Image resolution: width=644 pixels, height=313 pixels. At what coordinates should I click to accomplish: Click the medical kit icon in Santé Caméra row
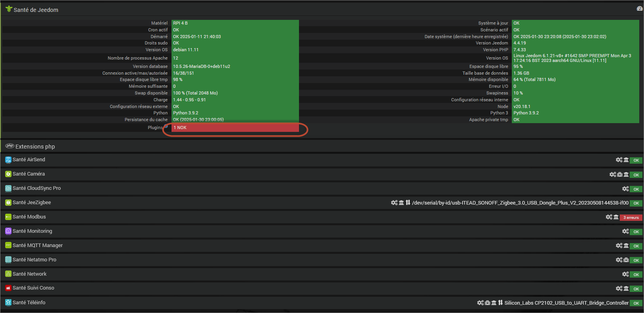click(x=620, y=174)
